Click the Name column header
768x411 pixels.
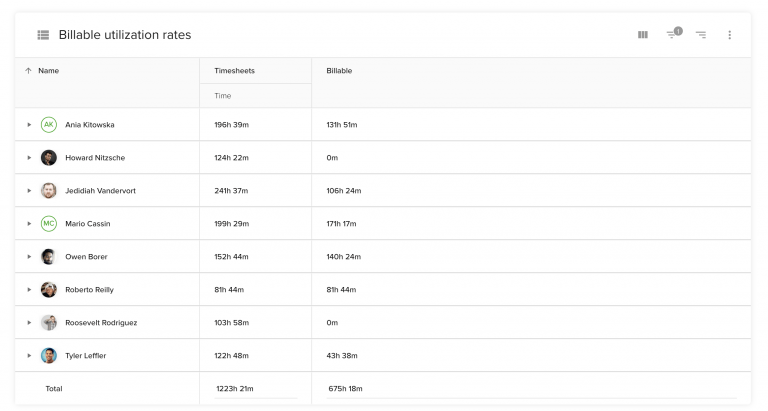48,71
